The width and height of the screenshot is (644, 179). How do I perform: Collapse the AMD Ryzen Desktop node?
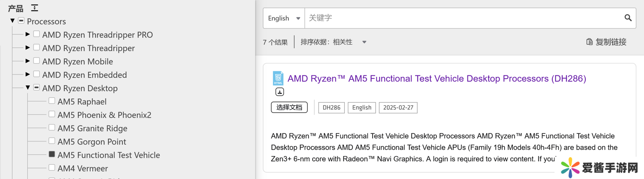click(x=28, y=88)
